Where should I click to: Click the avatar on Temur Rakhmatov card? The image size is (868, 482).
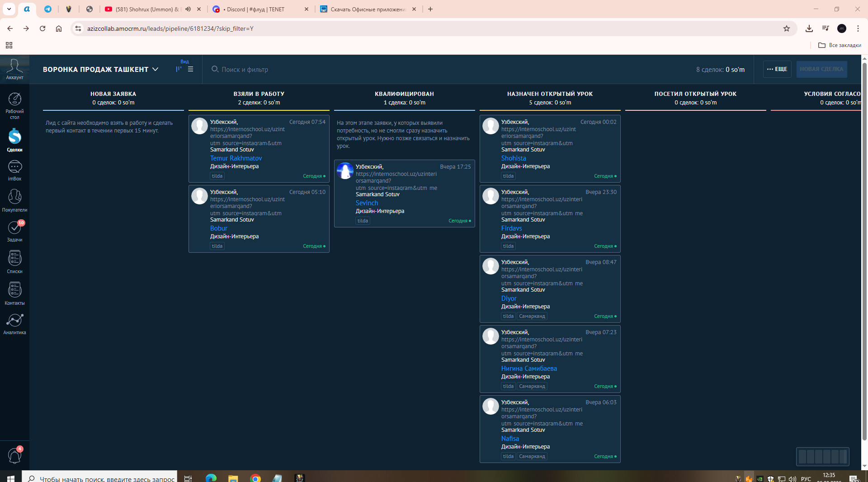[x=199, y=126]
